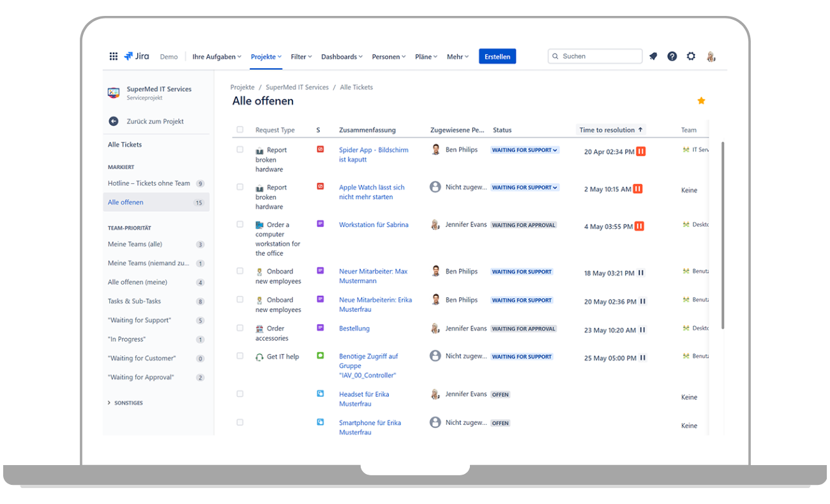830x504 pixels.
Task: Select Meine Teams (alle) sidebar filter
Action: pos(156,244)
